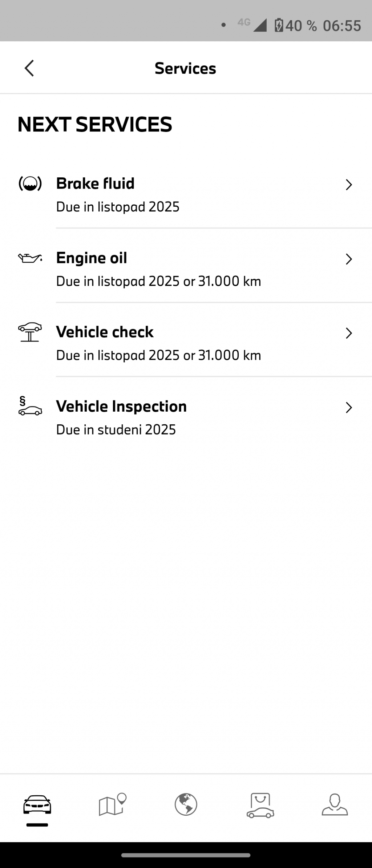
Task: Tap the back arrow icon
Action: pos(29,68)
